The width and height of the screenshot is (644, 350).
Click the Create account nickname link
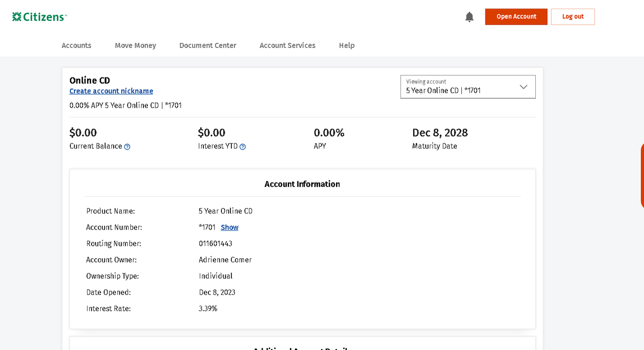111,91
